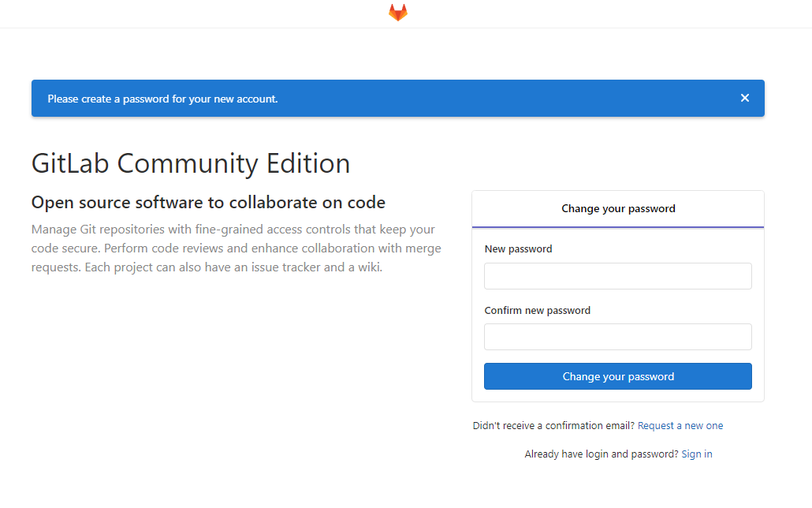Click the 'Manage Git repositories' description paragraph
The image size is (812, 508).
[237, 248]
